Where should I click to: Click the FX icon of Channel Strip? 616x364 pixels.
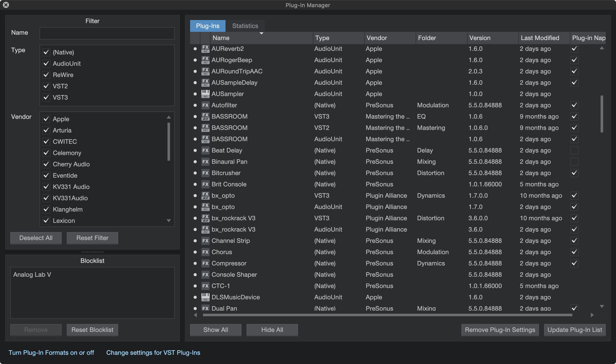click(x=205, y=241)
